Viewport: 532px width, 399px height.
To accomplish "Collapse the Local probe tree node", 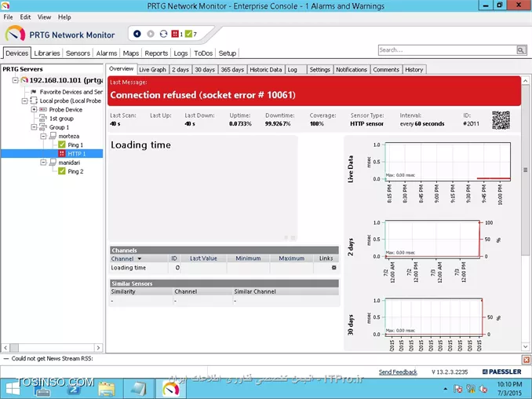I will coord(24,101).
